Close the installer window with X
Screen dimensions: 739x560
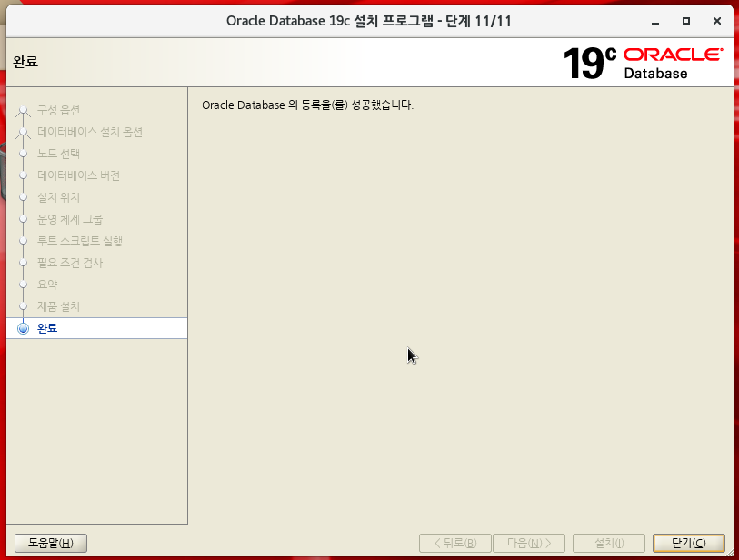tap(717, 21)
